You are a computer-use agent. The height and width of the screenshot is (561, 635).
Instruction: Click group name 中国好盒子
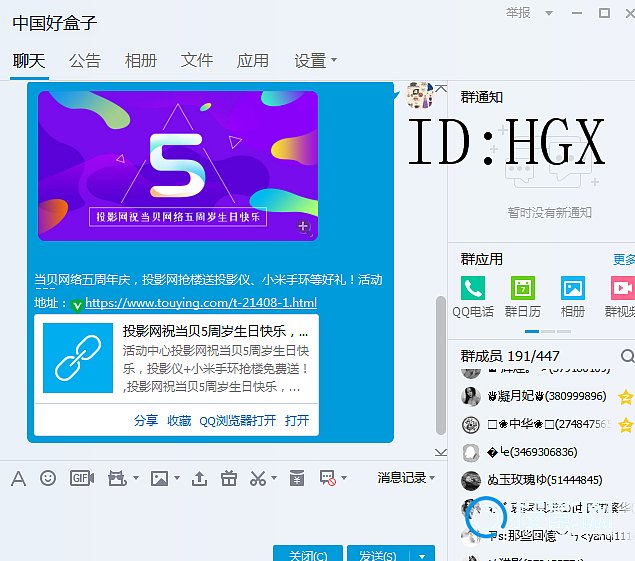(55, 23)
